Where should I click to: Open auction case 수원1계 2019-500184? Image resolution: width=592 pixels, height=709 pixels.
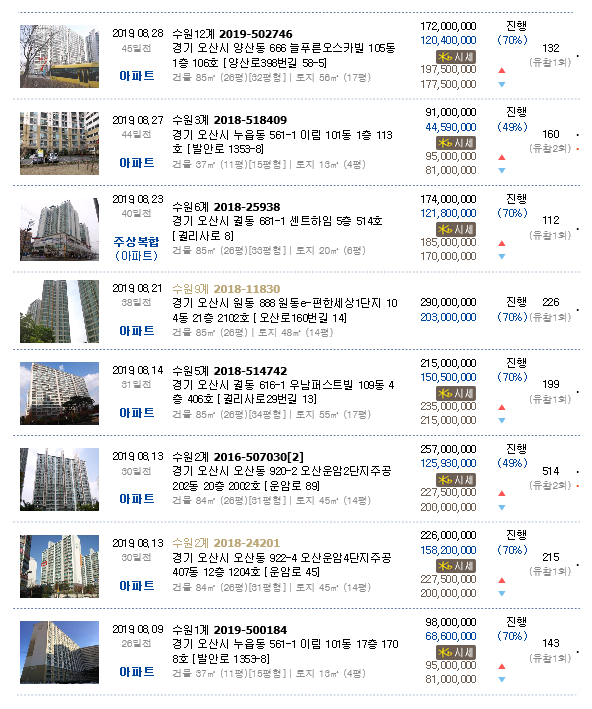[x=229, y=630]
